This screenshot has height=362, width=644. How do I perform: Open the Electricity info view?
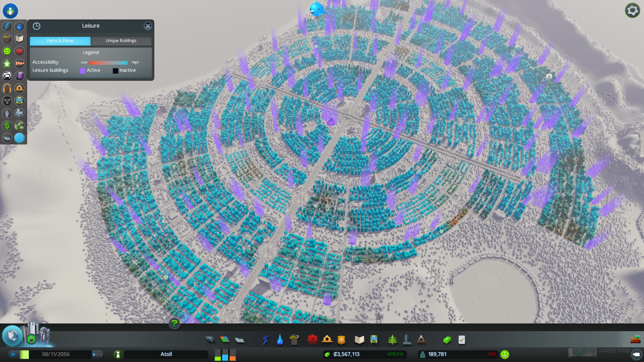pos(7,26)
